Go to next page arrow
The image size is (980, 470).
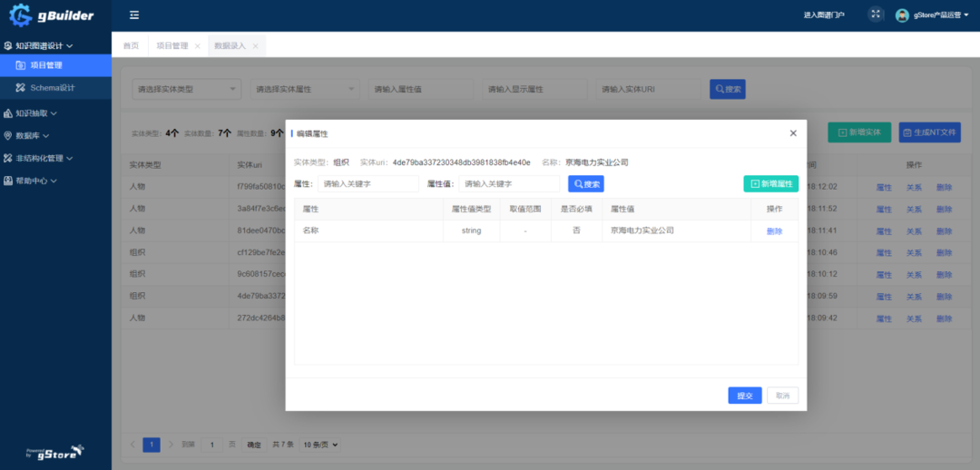click(x=171, y=445)
